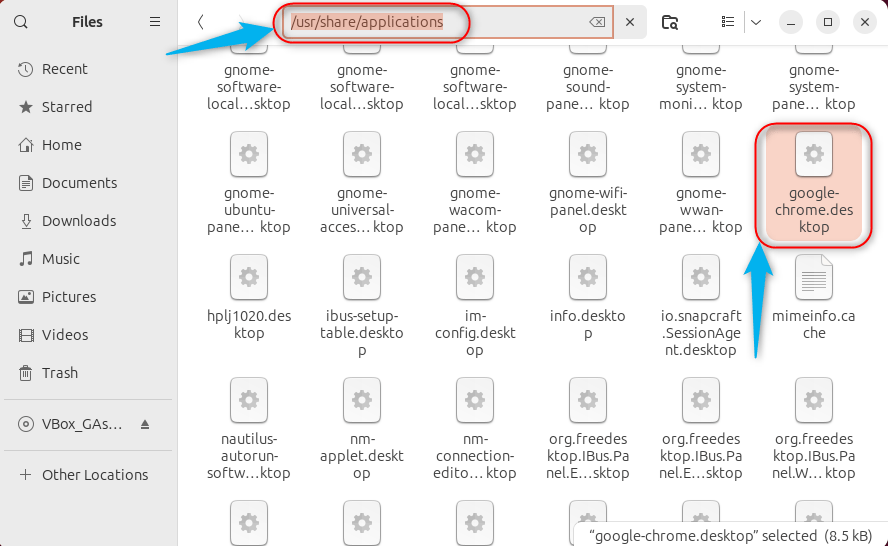Select nm-connection-editor desktop file icon
Screen dimensions: 888x546
pos(475,400)
